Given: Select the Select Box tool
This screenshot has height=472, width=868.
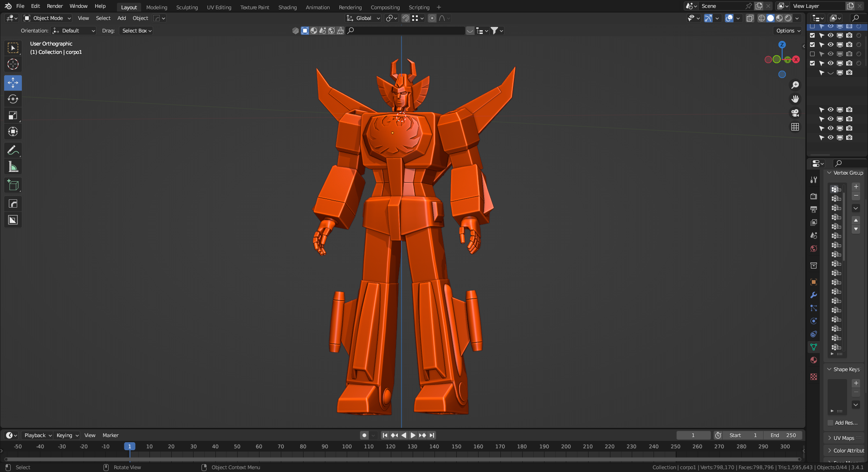Looking at the screenshot, I should point(13,48).
